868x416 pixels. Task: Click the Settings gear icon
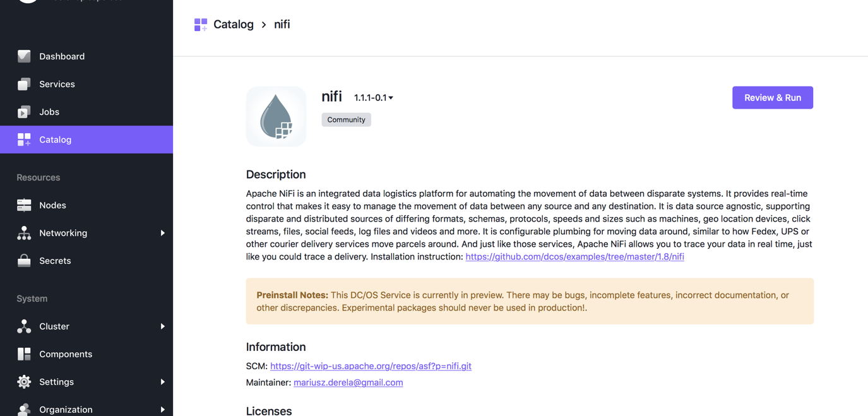click(24, 382)
